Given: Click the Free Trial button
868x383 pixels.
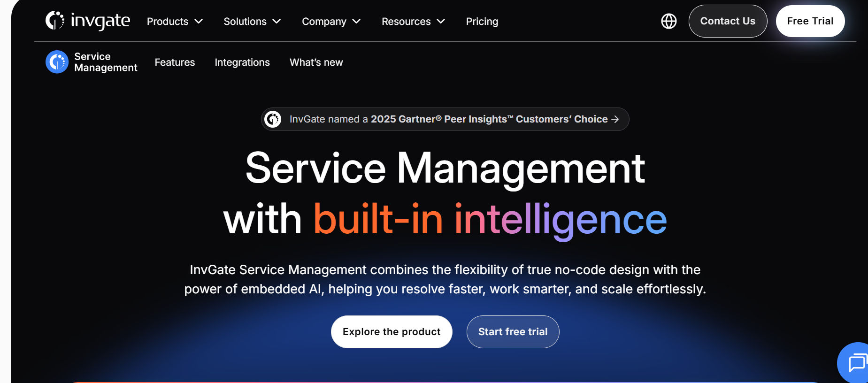Looking at the screenshot, I should click(x=810, y=21).
